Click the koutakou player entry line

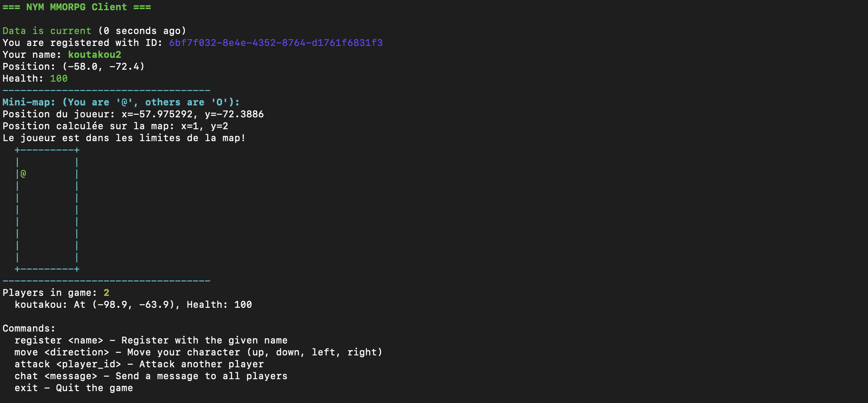pyautogui.click(x=133, y=305)
